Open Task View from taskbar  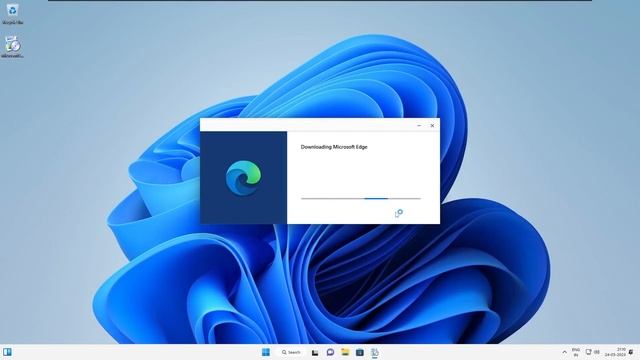click(x=315, y=352)
